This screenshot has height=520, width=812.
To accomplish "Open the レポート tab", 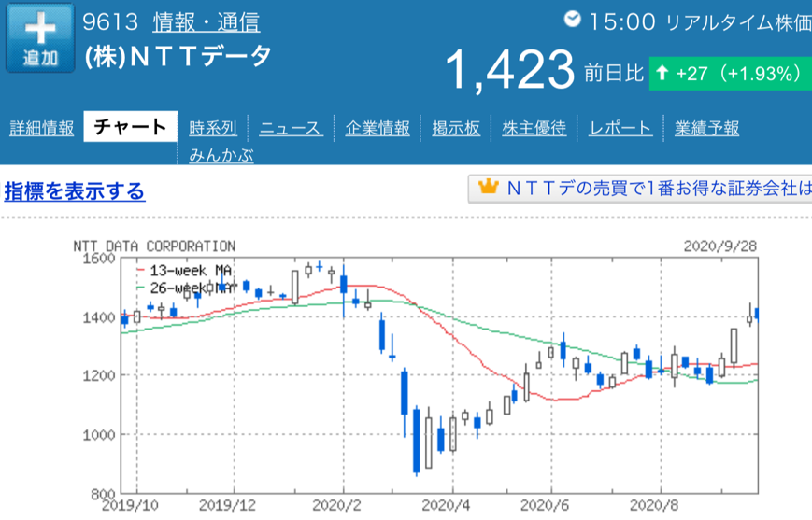I will 620,128.
